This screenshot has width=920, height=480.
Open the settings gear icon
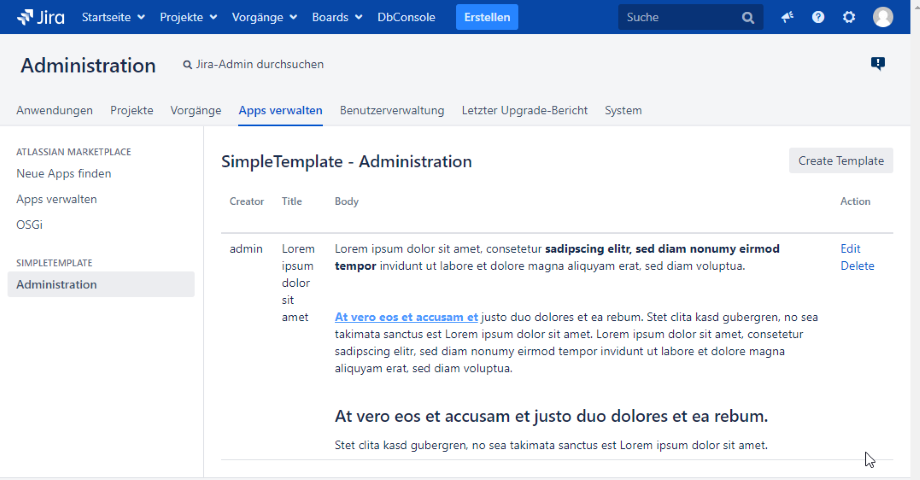[849, 17]
